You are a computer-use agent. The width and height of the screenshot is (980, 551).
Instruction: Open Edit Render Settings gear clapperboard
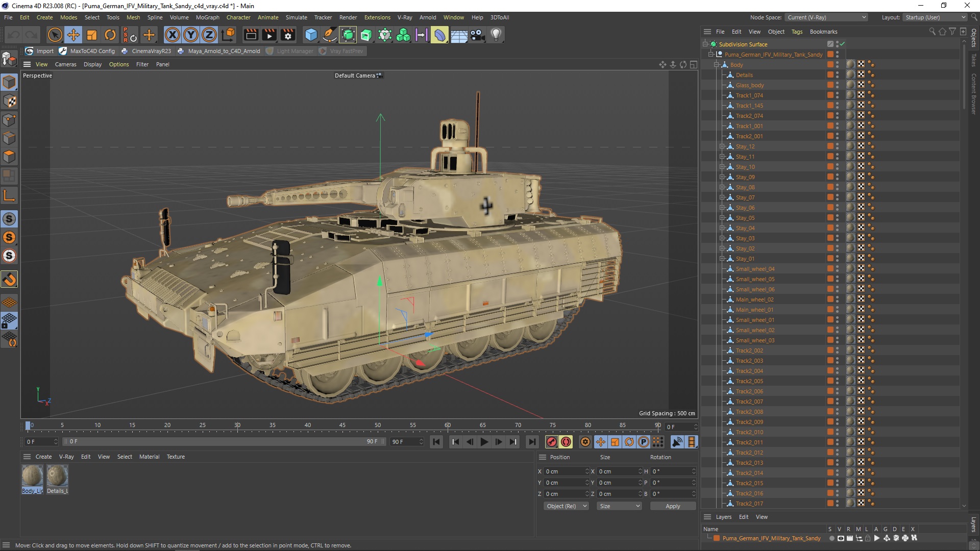(288, 35)
